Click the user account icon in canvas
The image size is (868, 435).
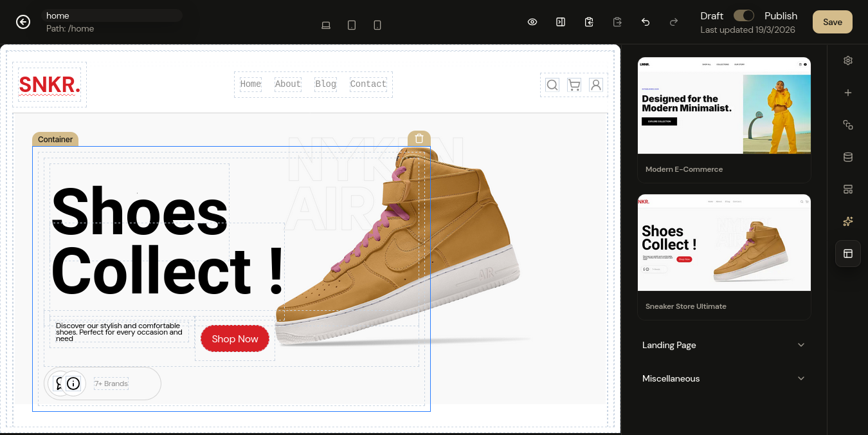tap(596, 85)
